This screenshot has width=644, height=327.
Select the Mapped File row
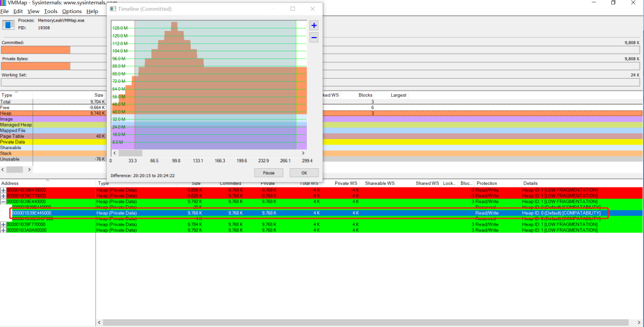point(321,130)
